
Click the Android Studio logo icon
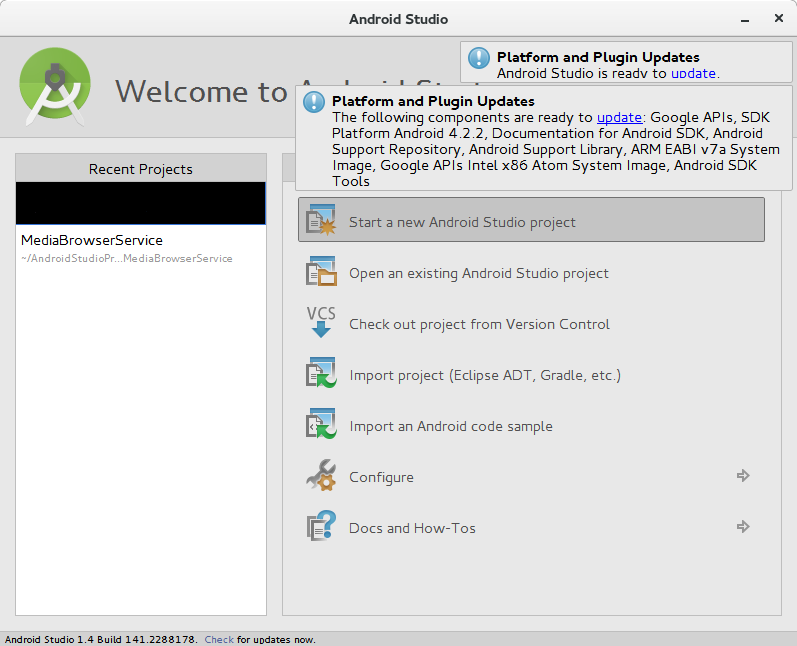(x=55, y=88)
